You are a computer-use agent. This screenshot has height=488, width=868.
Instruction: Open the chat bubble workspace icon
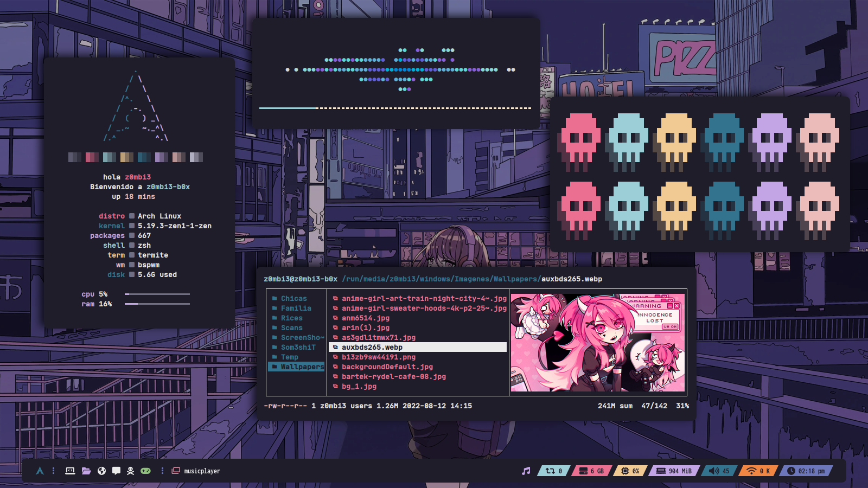pyautogui.click(x=116, y=471)
